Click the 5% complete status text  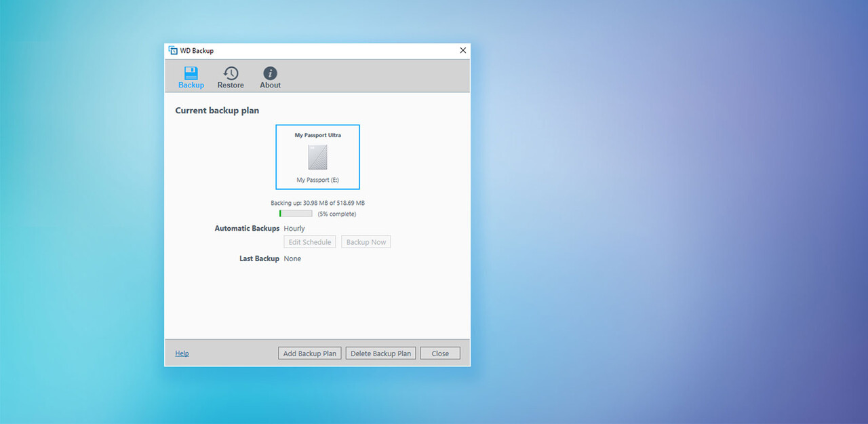[x=336, y=214]
